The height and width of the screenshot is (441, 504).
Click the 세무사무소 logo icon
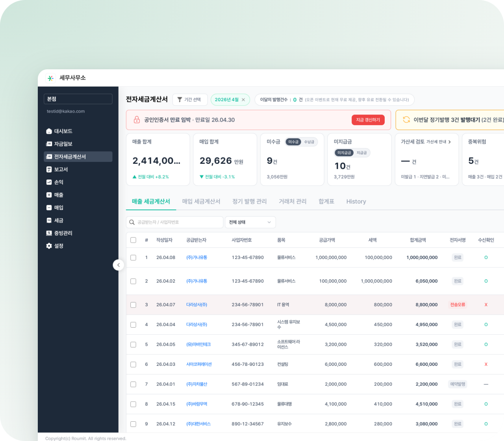coord(50,78)
